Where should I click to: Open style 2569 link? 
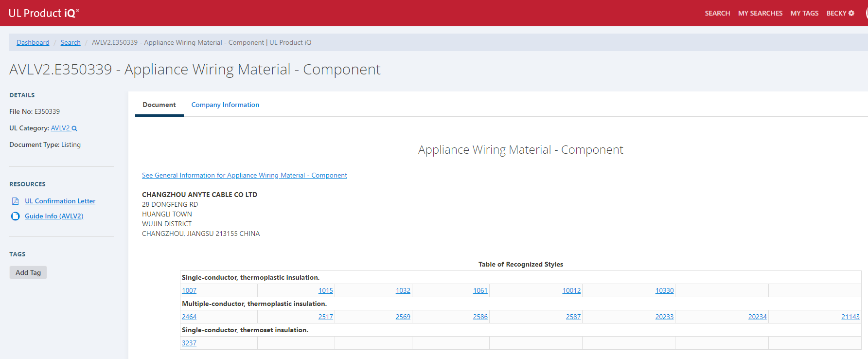[403, 317]
